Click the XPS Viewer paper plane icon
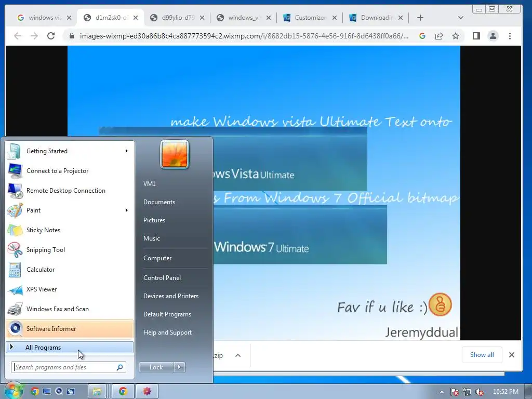This screenshot has width=532, height=399. [x=15, y=289]
